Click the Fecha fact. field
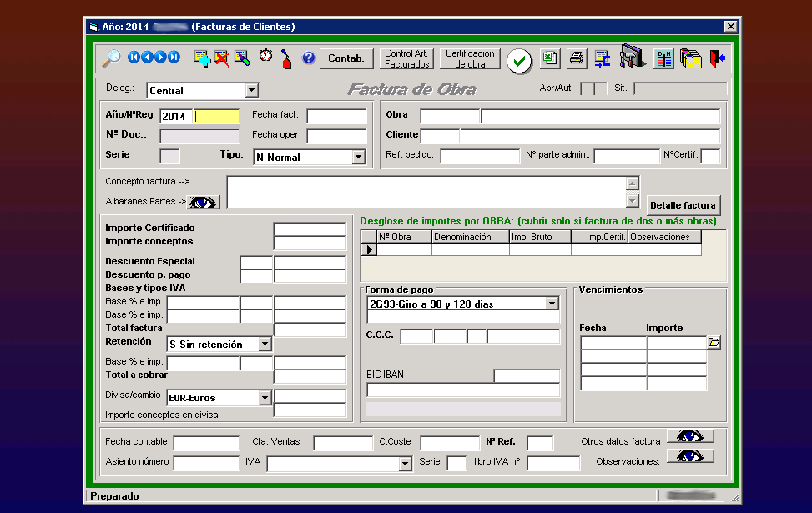Screen dimensions: 812x513 pos(336,116)
